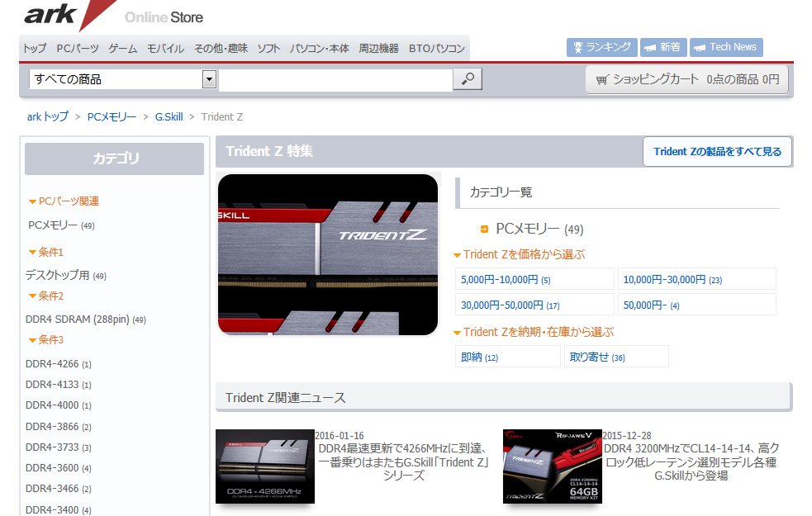Click the search magnifier button
The width and height of the screenshot is (812, 516).
point(468,79)
